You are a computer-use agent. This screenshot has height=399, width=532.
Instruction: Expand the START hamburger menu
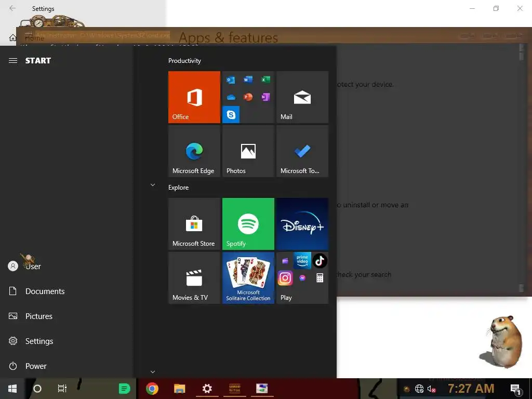(13, 60)
